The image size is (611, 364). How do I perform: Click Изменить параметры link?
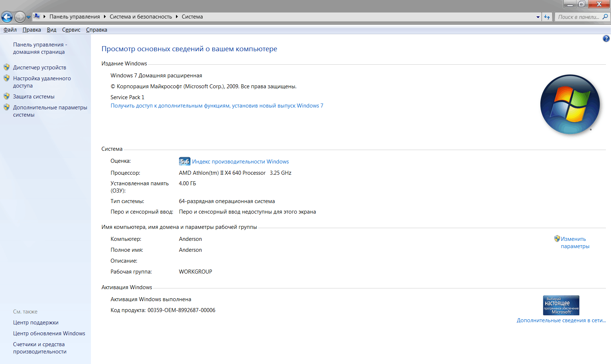[x=575, y=243]
